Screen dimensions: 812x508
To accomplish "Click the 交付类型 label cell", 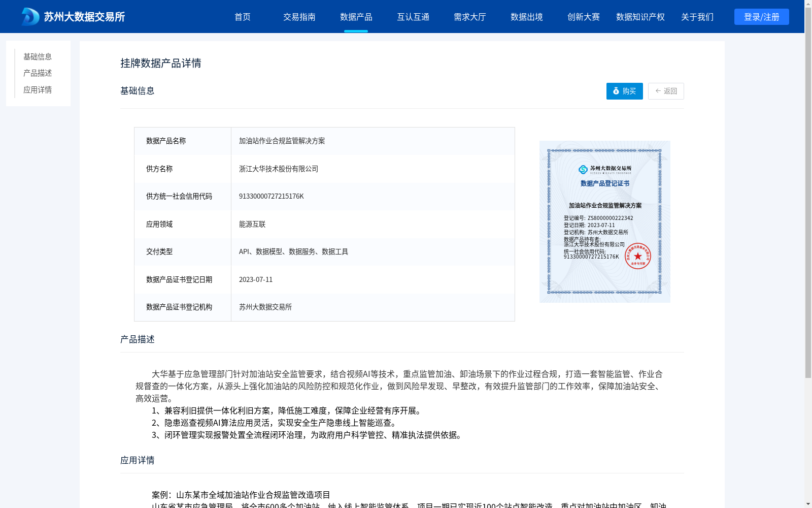I will tap(183, 252).
